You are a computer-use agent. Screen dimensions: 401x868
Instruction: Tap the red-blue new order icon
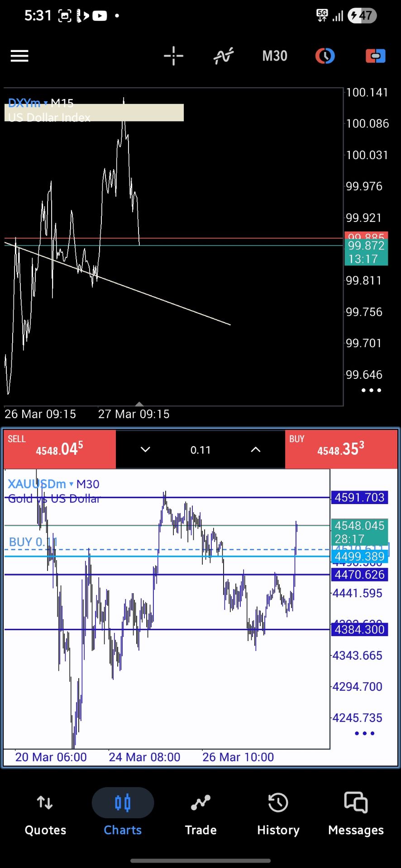[375, 56]
